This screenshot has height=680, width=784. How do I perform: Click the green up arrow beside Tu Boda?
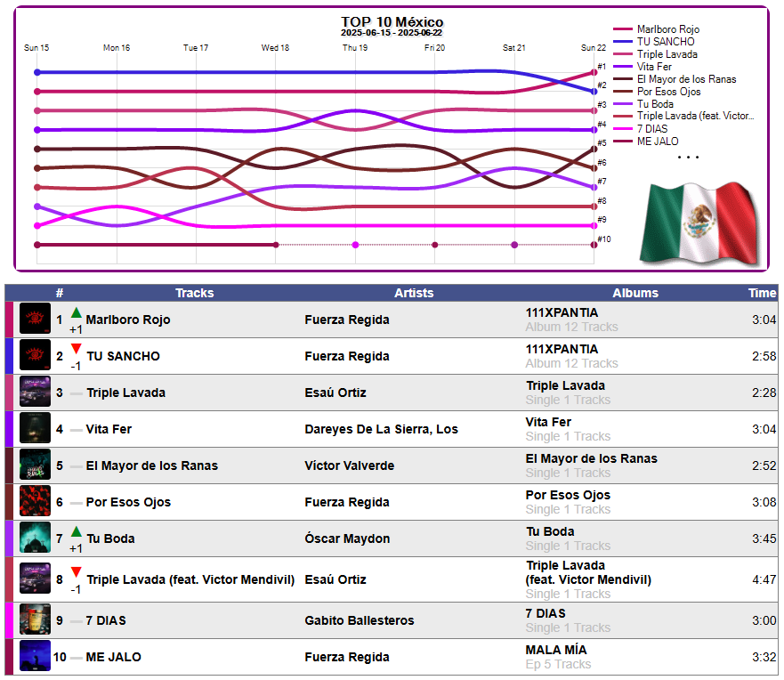tap(76, 531)
